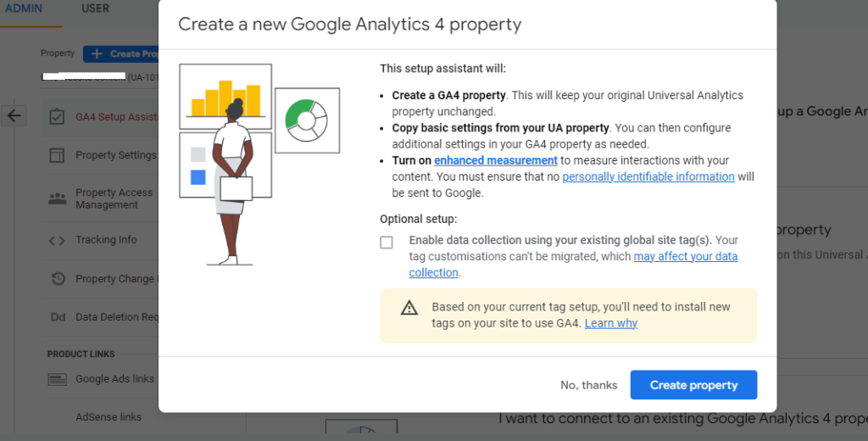This screenshot has height=441, width=868.
Task: Click the Data Deletion Requests Dd icon
Action: point(58,317)
